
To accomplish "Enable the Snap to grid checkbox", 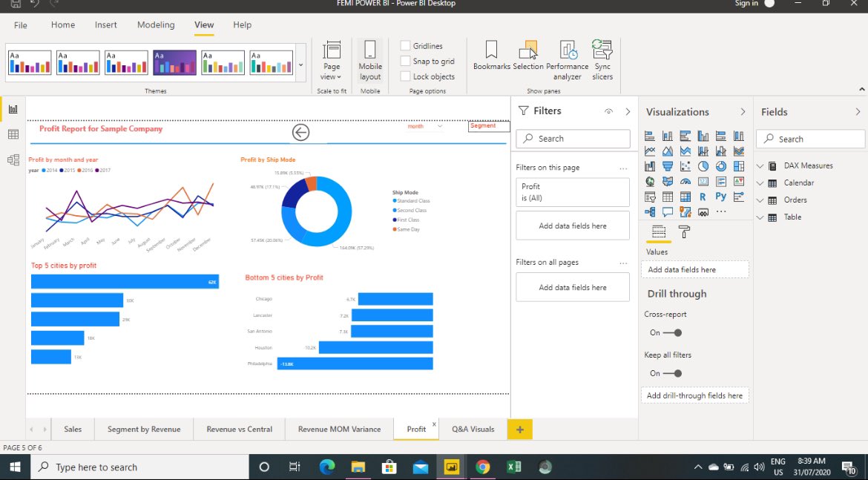I will click(405, 61).
